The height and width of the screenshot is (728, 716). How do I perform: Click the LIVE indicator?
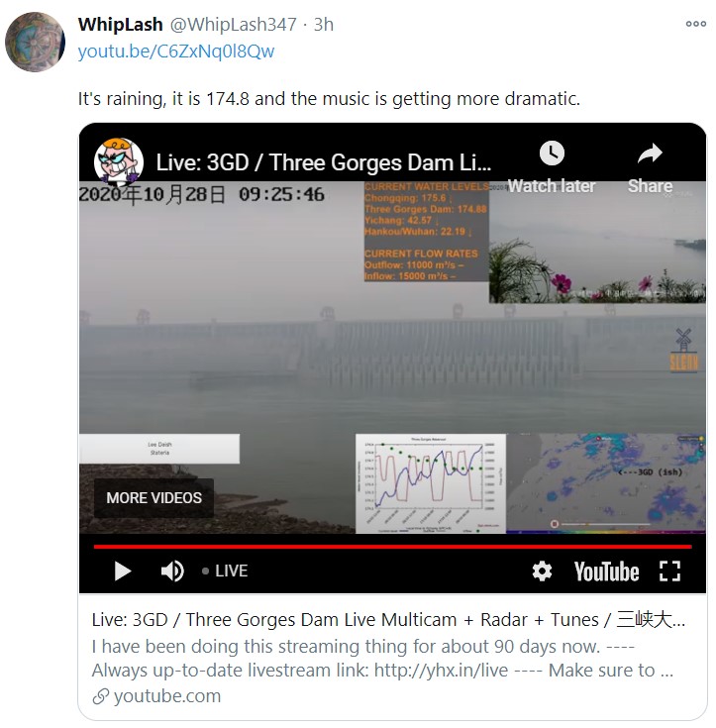(225, 572)
